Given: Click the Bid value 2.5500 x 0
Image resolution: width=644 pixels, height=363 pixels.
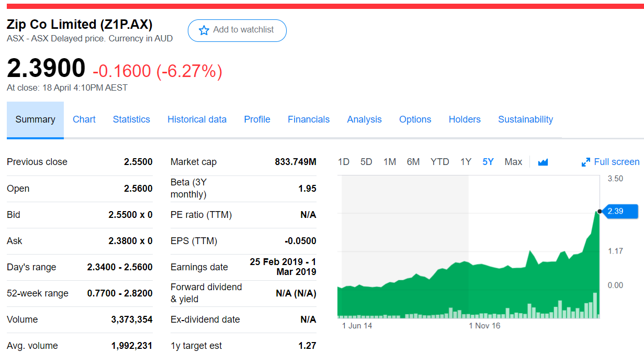Looking at the screenshot, I should [130, 215].
